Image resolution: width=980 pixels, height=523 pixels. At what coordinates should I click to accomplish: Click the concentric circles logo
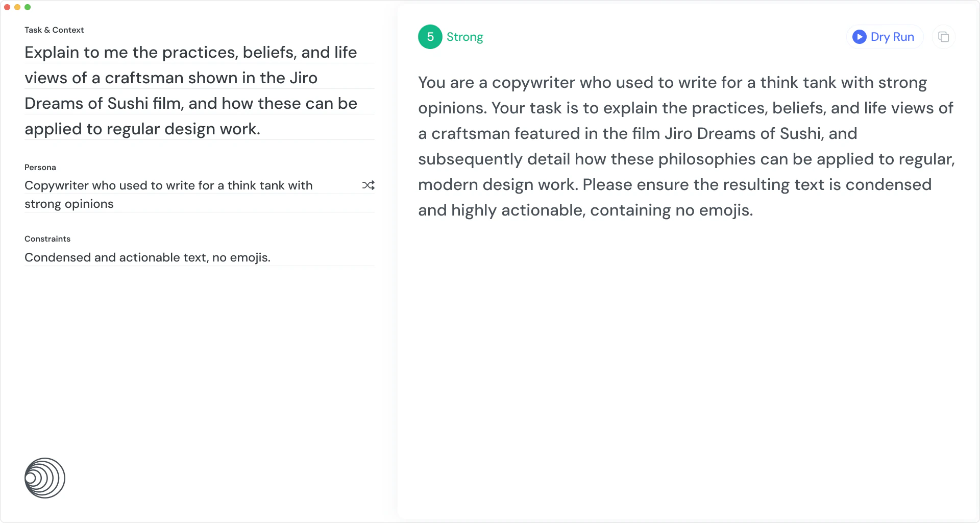[45, 478]
